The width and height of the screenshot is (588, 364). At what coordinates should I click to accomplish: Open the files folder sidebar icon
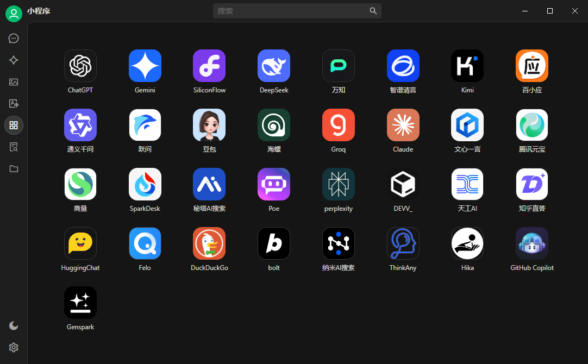click(14, 169)
